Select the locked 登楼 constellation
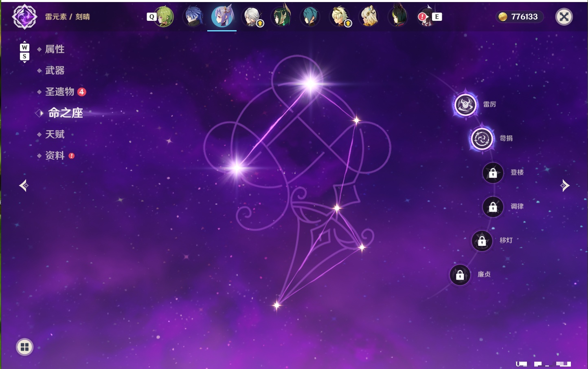The height and width of the screenshot is (369, 588). pyautogui.click(x=493, y=172)
